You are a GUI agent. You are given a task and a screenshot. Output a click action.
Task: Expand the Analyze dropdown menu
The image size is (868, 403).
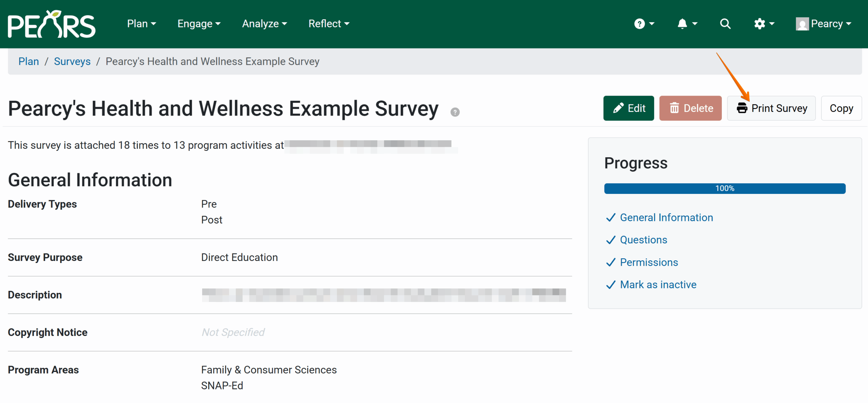point(264,24)
